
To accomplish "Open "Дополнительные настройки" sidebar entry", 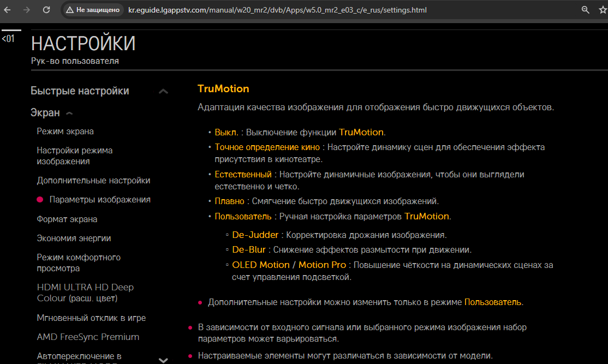I will (93, 180).
